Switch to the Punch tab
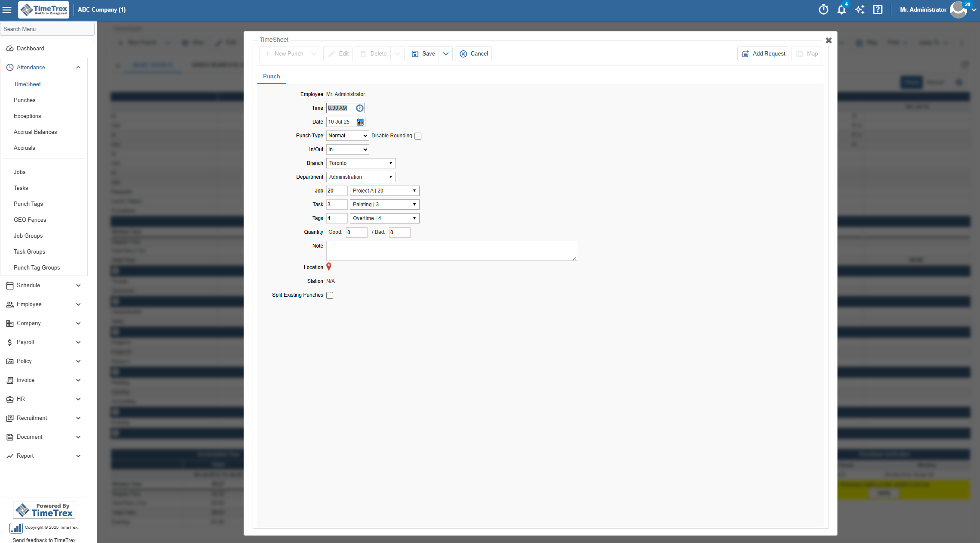Viewport: 980px width, 543px height. tap(271, 76)
